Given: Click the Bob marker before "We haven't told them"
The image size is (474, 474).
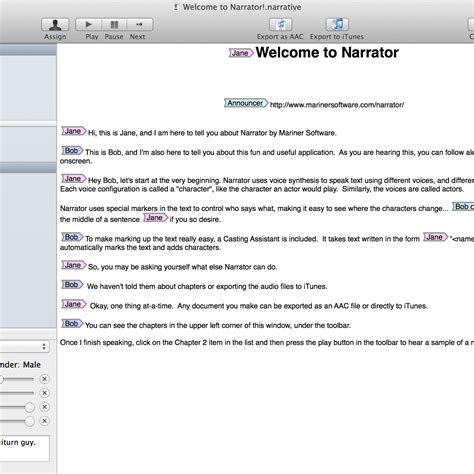Looking at the screenshot, I should coord(72,285).
